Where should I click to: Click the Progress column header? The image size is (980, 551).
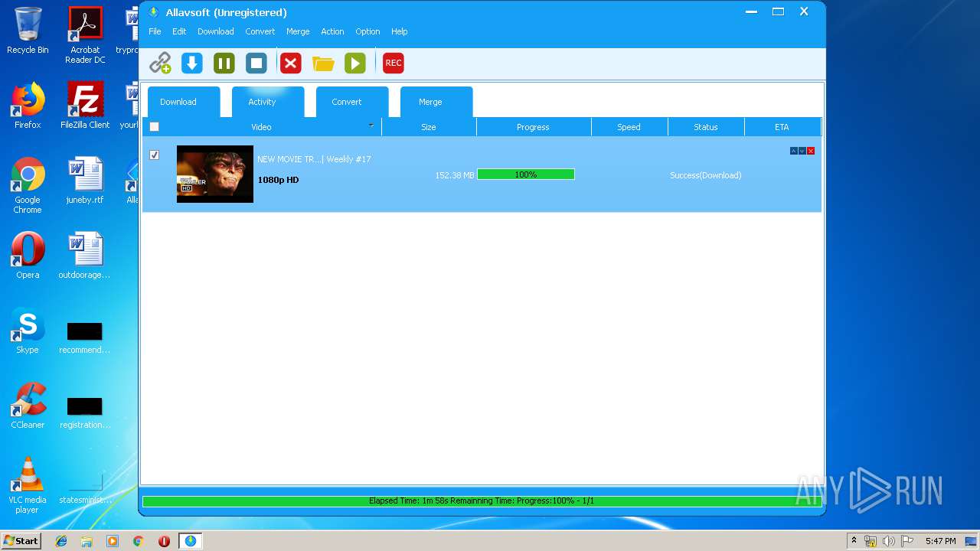click(x=534, y=127)
